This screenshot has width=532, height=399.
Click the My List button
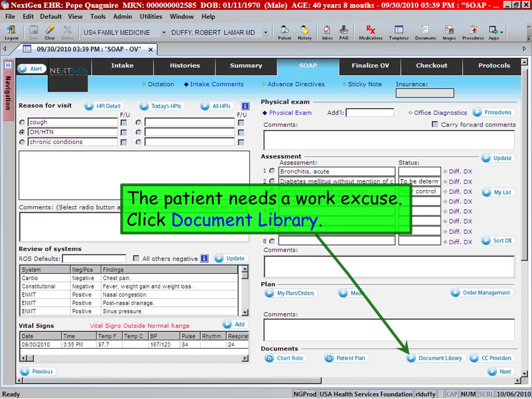click(498, 192)
